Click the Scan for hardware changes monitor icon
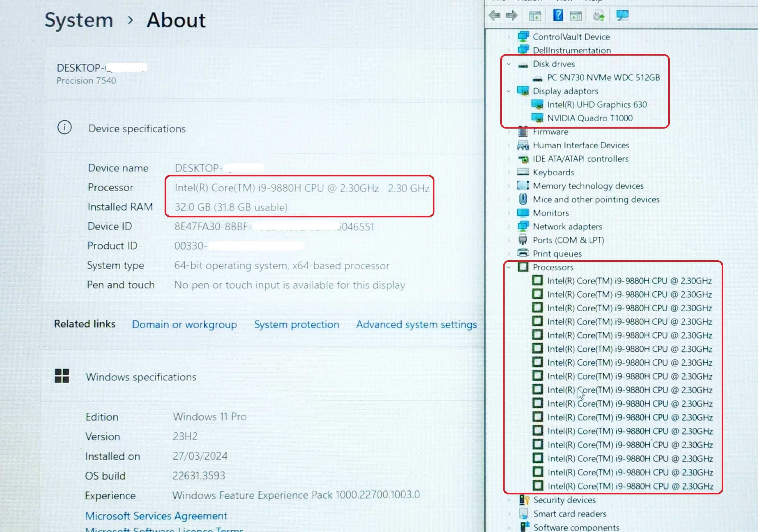758x532 pixels. (x=622, y=15)
